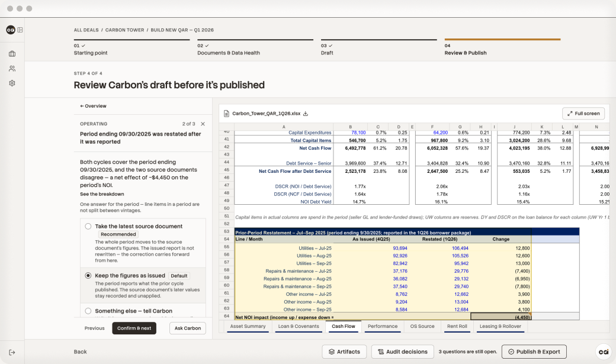Switch to the Performance sheet tab
616x364 pixels.
(383, 326)
